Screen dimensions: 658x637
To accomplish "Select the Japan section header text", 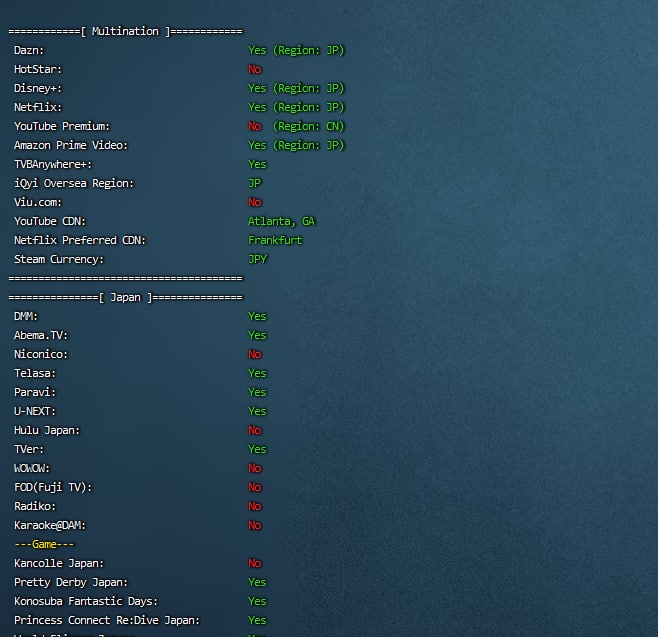I will 125,298.
